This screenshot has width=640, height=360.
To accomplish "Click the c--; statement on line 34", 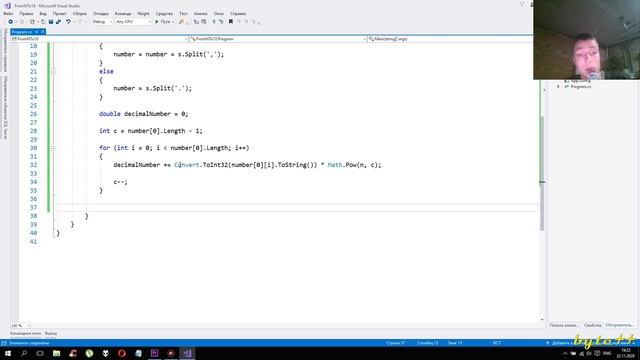I will click(x=120, y=182).
